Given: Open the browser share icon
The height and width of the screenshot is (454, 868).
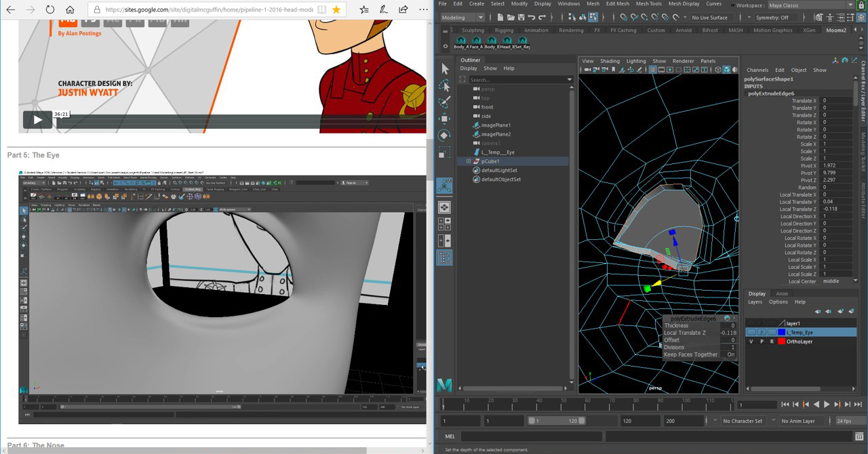Looking at the screenshot, I should (x=404, y=10).
